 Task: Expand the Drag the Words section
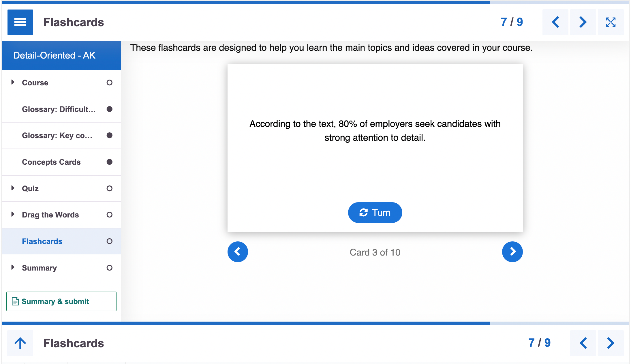pyautogui.click(x=13, y=215)
